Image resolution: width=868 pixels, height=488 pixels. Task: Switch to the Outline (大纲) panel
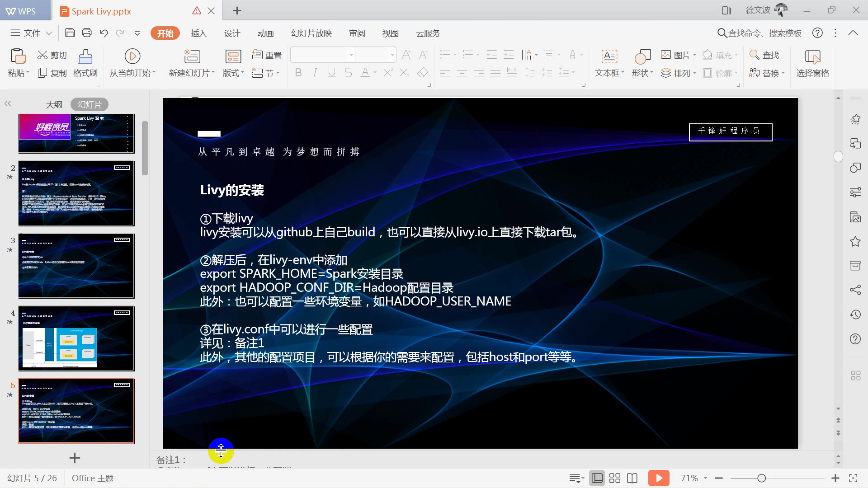[x=54, y=104]
